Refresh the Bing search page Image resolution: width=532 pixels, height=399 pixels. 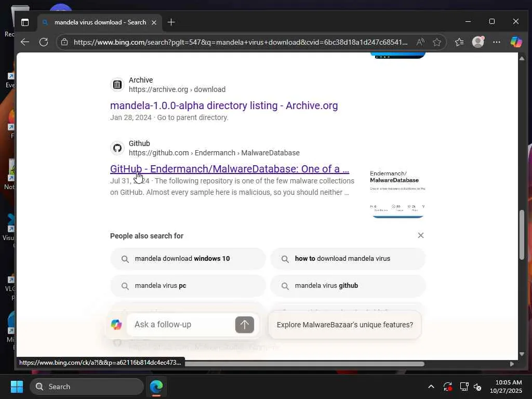coord(44,42)
